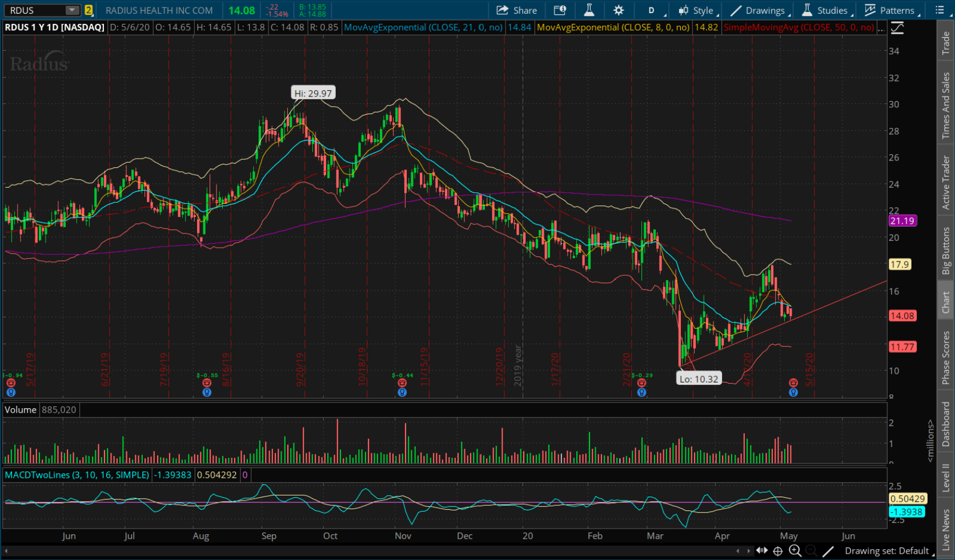
Task: Open the chart info/news icon
Action: [560, 10]
